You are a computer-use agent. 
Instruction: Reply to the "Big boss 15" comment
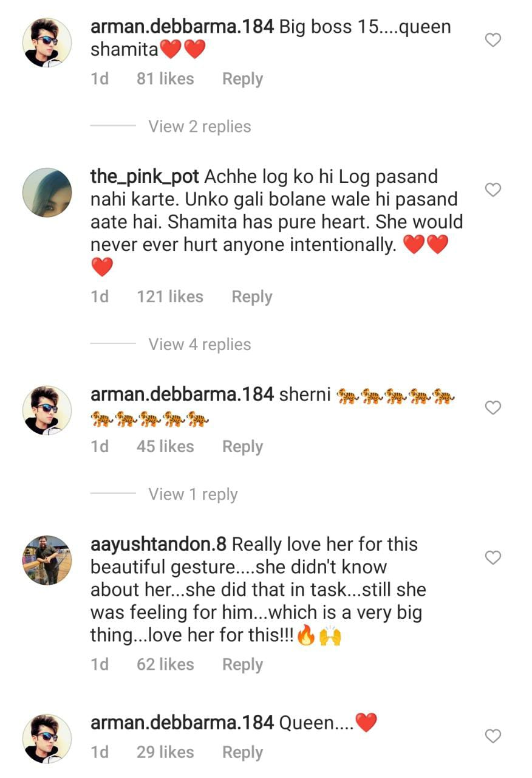tap(242, 79)
